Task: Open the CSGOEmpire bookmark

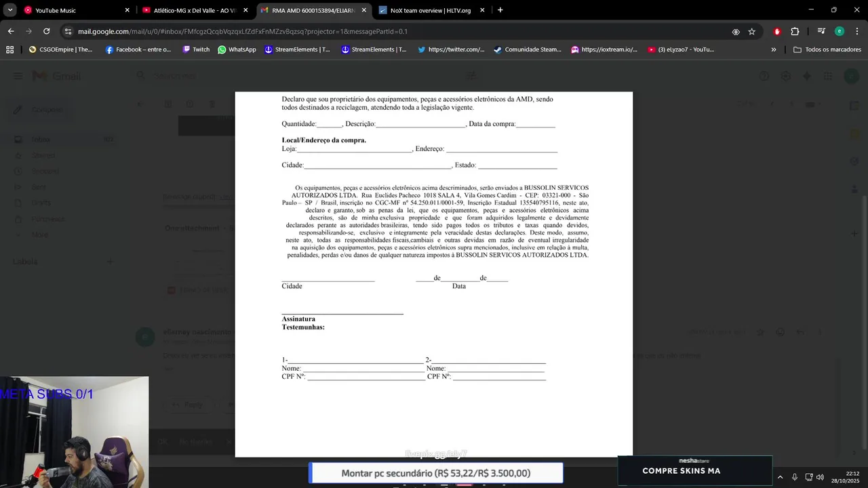Action: 60,49
